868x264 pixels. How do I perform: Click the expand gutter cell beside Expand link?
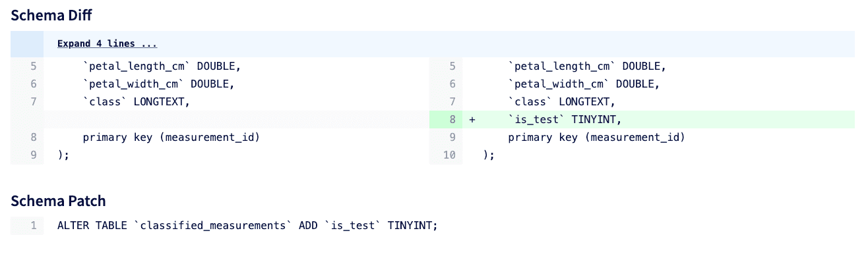27,43
